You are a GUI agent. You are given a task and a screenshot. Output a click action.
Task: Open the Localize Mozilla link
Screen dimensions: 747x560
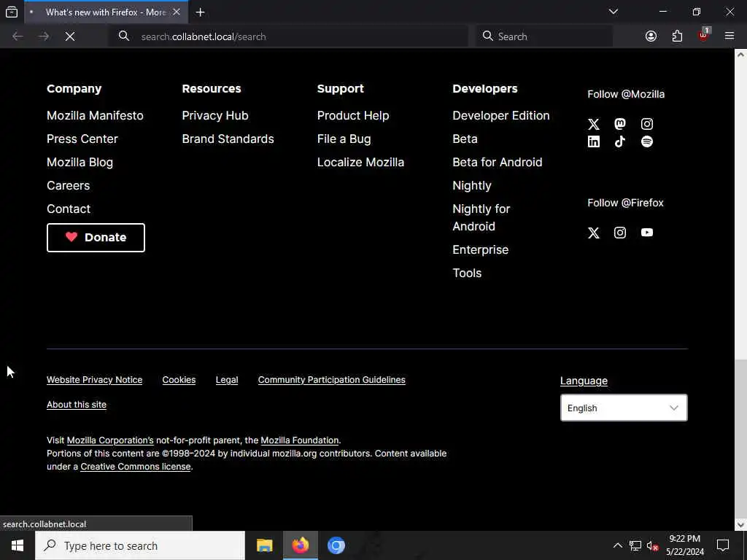point(360,163)
